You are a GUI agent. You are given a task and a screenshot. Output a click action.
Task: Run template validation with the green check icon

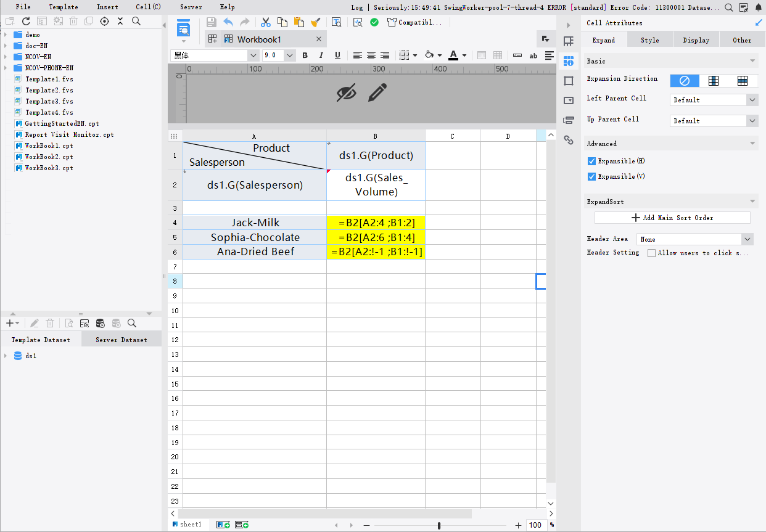coord(374,22)
